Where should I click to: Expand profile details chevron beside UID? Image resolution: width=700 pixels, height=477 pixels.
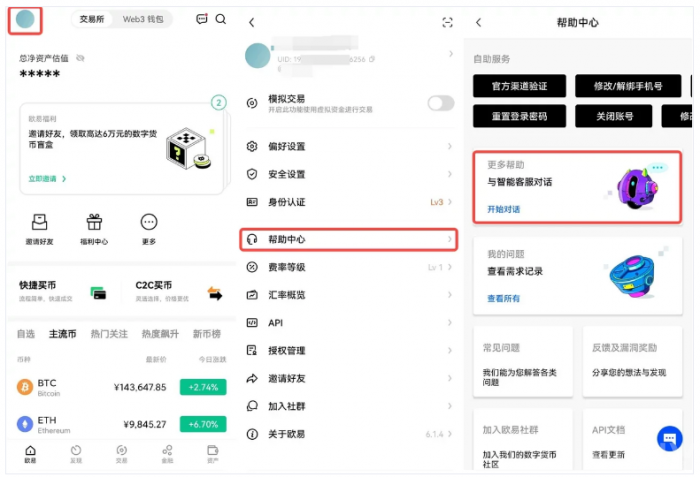coord(451,54)
